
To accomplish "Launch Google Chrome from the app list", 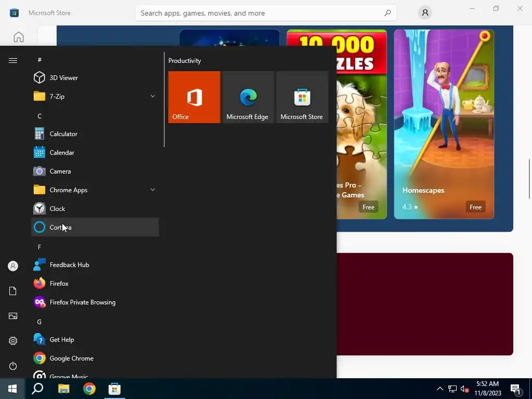I will tap(95, 358).
